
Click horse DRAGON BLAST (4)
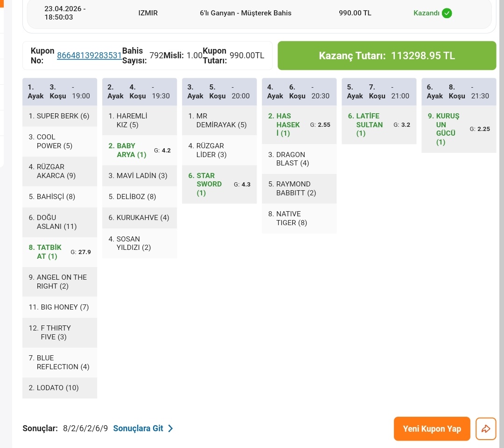pyautogui.click(x=299, y=159)
